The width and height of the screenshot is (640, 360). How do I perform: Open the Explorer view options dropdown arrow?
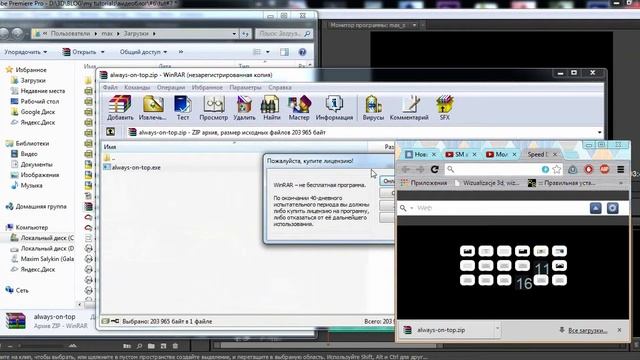[x=268, y=52]
